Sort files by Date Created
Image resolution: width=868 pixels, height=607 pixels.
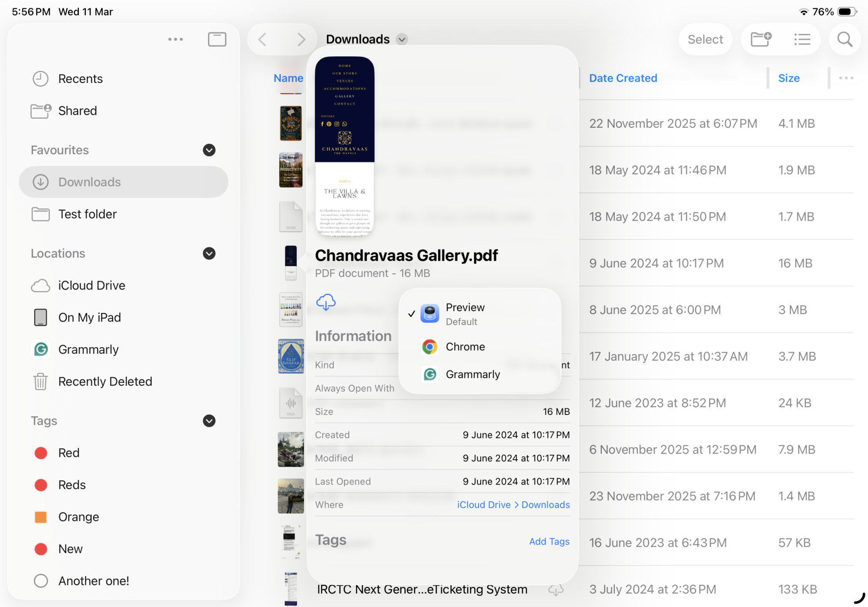pyautogui.click(x=623, y=78)
